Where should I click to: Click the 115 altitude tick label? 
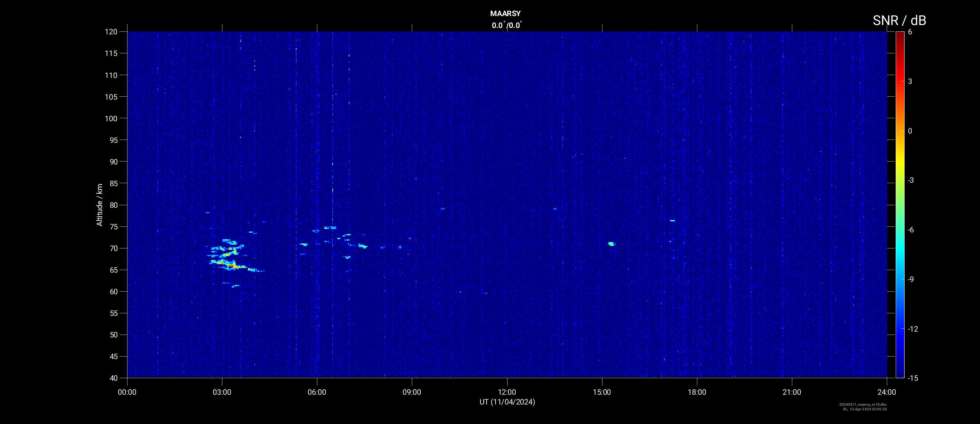tap(111, 53)
